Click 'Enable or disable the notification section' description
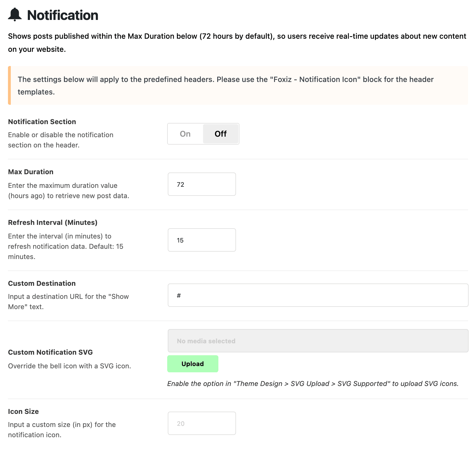476x456 pixels. (61, 140)
